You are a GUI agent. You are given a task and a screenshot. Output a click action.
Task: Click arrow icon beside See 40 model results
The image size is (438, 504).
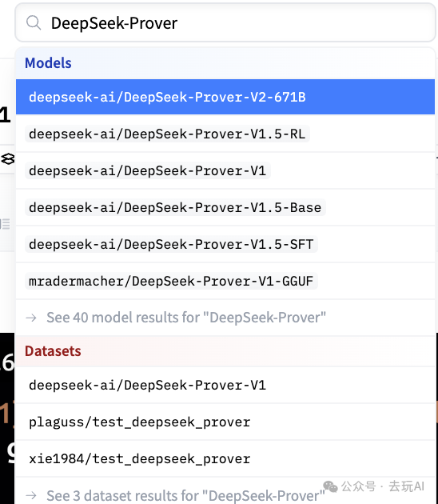31,318
